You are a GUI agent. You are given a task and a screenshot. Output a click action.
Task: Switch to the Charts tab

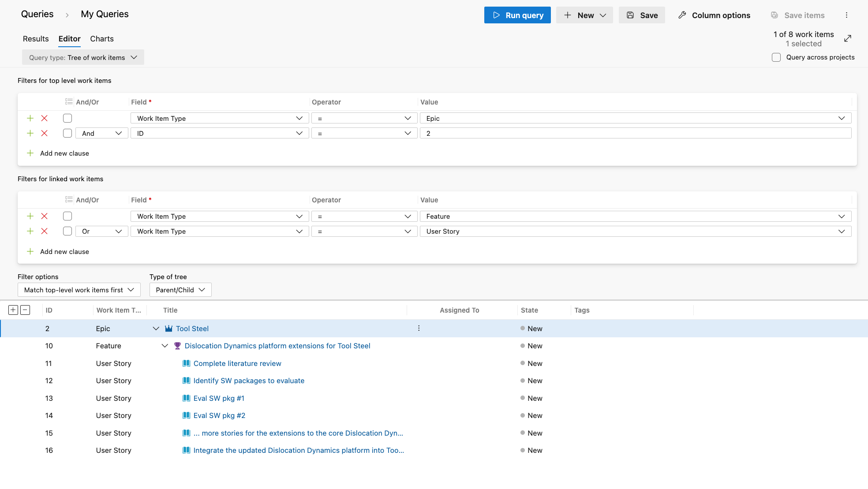102,39
